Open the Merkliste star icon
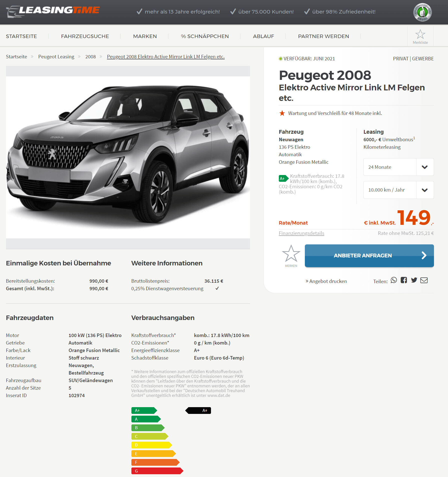 [x=420, y=35]
